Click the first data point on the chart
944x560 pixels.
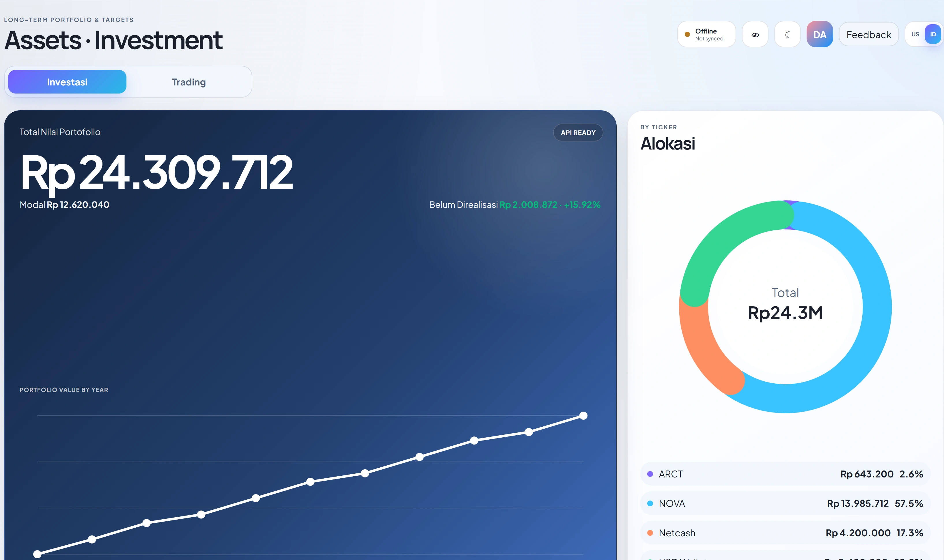[37, 554]
